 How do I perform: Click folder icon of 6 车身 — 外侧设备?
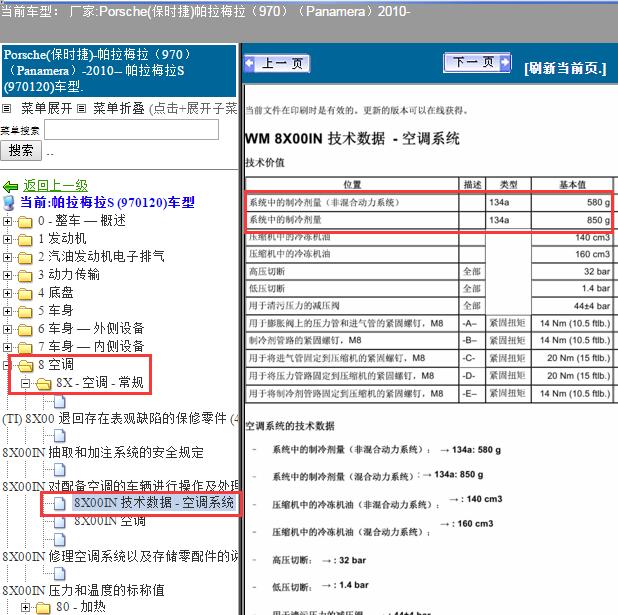click(25, 330)
